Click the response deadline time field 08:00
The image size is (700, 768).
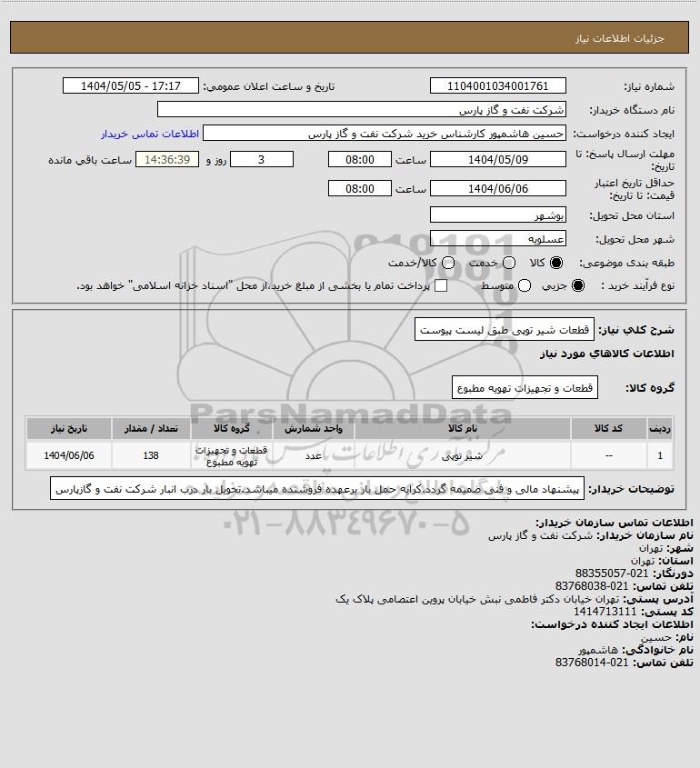click(x=360, y=159)
